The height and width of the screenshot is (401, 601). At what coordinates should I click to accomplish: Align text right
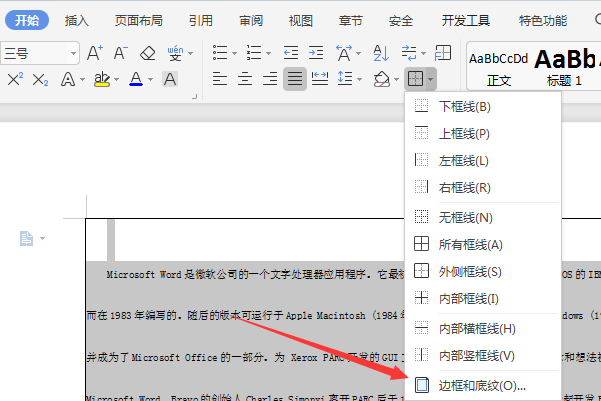pos(270,79)
